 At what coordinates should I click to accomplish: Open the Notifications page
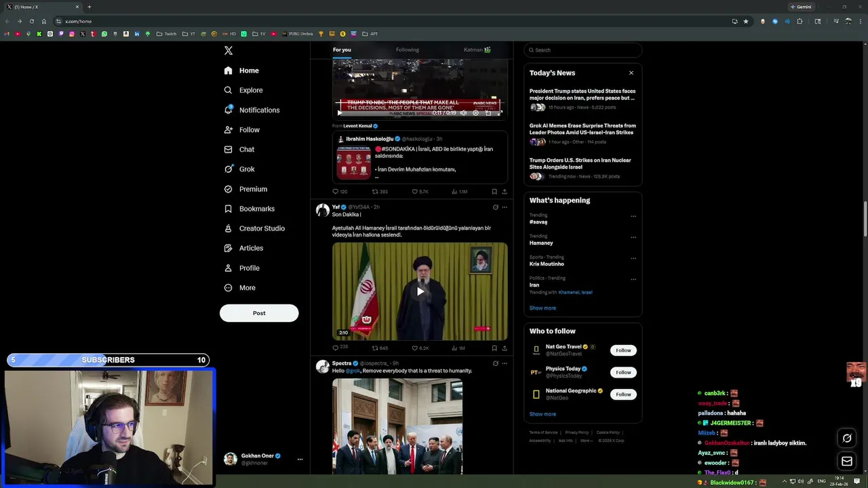[252, 110]
